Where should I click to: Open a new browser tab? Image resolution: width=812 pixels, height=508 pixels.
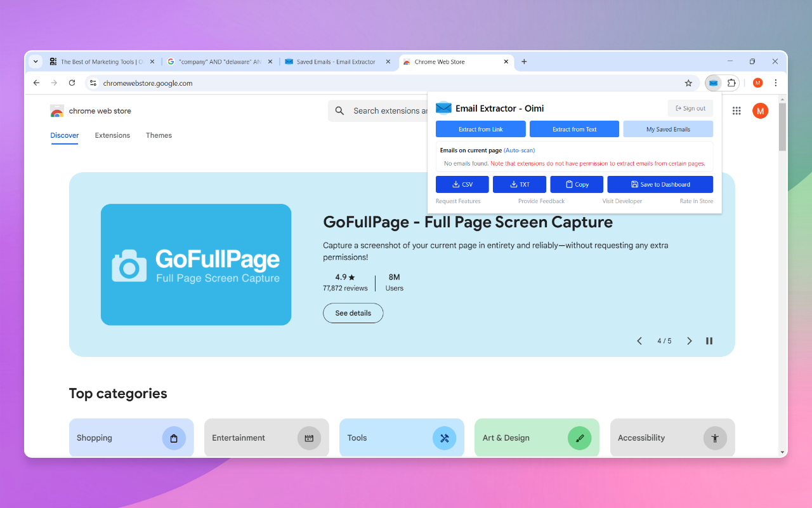524,62
